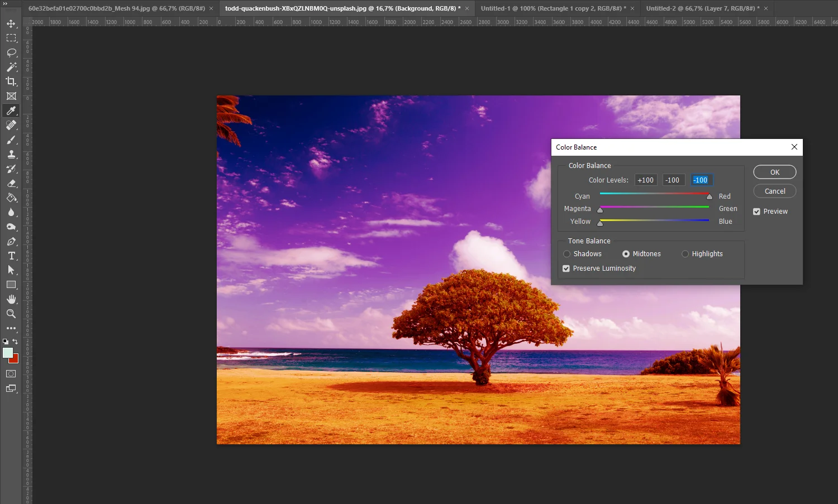Pick the Magic Wand tool
838x504 pixels.
pos(11,67)
